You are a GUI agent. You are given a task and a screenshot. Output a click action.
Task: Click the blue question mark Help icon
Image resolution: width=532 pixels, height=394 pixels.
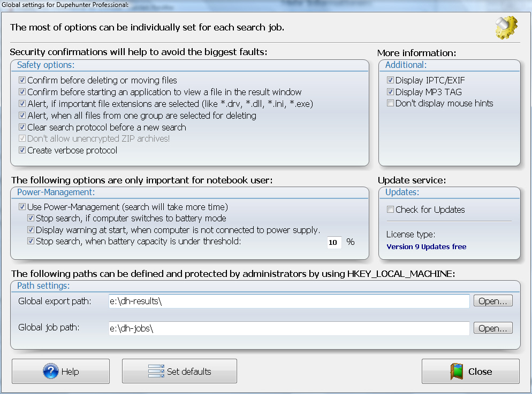pyautogui.click(x=50, y=372)
